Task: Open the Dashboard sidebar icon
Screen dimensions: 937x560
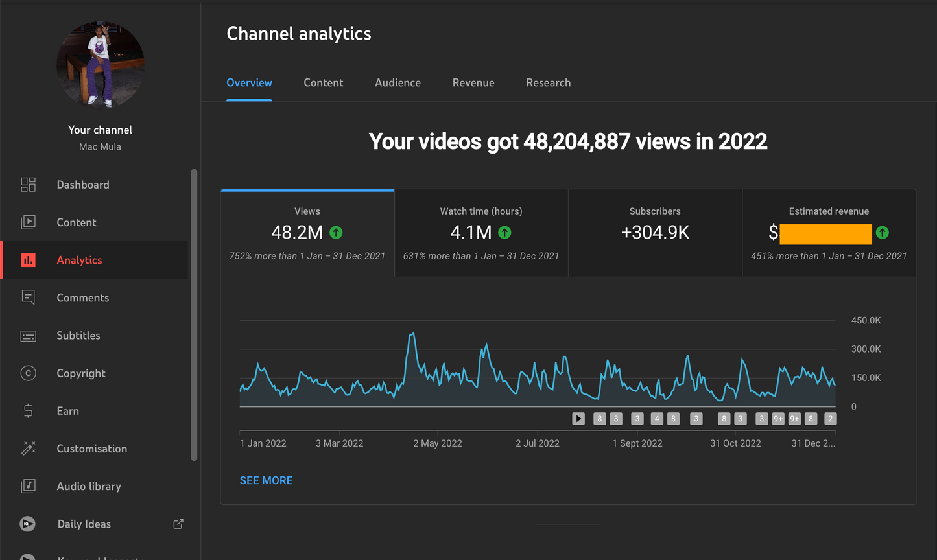Action: point(28,185)
